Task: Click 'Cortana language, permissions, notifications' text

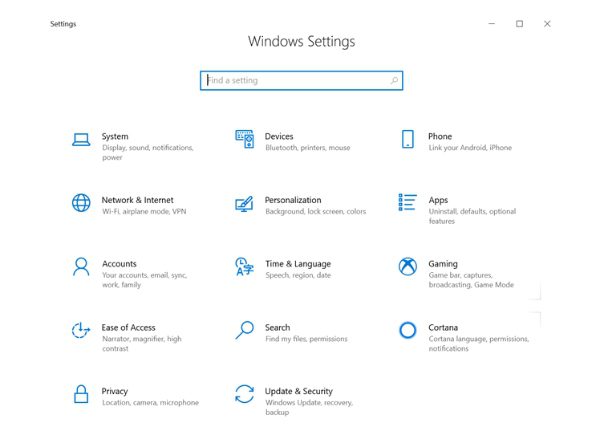Action: [479, 344]
